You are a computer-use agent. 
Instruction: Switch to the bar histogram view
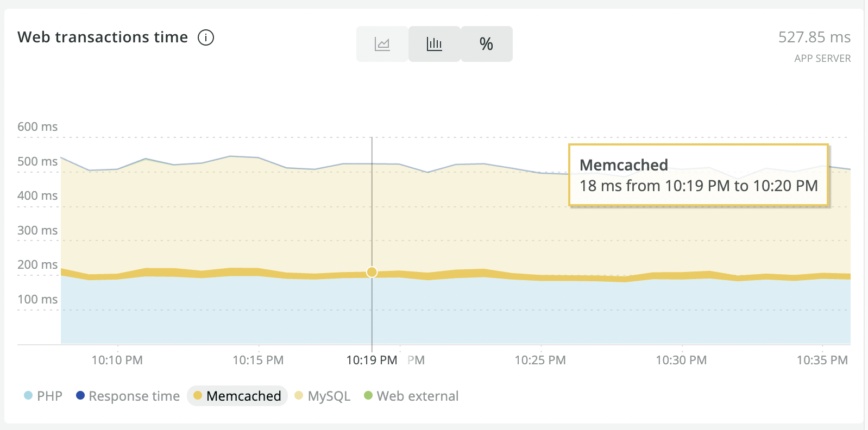(x=435, y=44)
